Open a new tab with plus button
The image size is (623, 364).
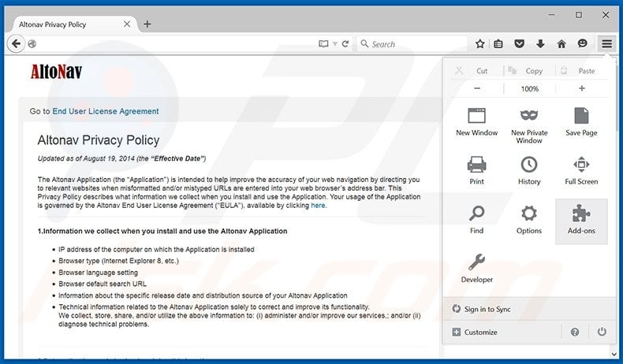[147, 24]
